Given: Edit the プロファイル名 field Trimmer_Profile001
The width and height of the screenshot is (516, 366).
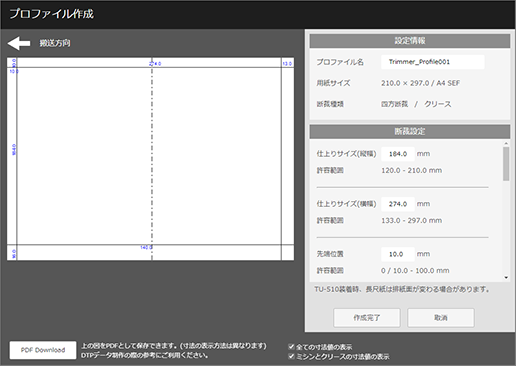Looking at the screenshot, I should click(x=433, y=62).
